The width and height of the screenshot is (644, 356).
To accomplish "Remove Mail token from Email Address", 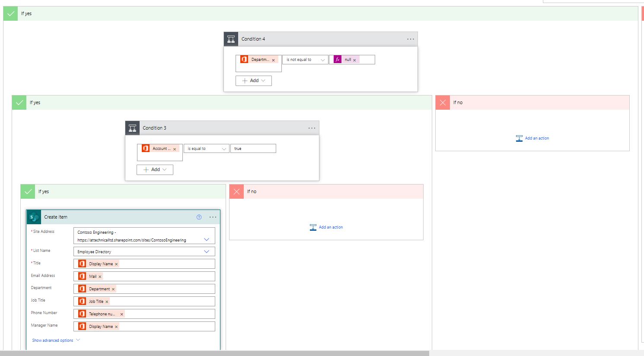I will pyautogui.click(x=100, y=277).
